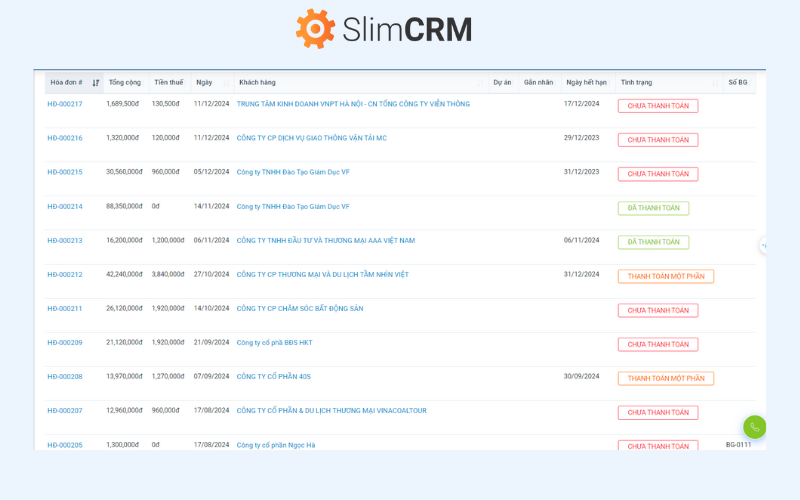The height and width of the screenshot is (500, 800).
Task: Open customer VINACOALTOUR company link
Action: point(332,411)
